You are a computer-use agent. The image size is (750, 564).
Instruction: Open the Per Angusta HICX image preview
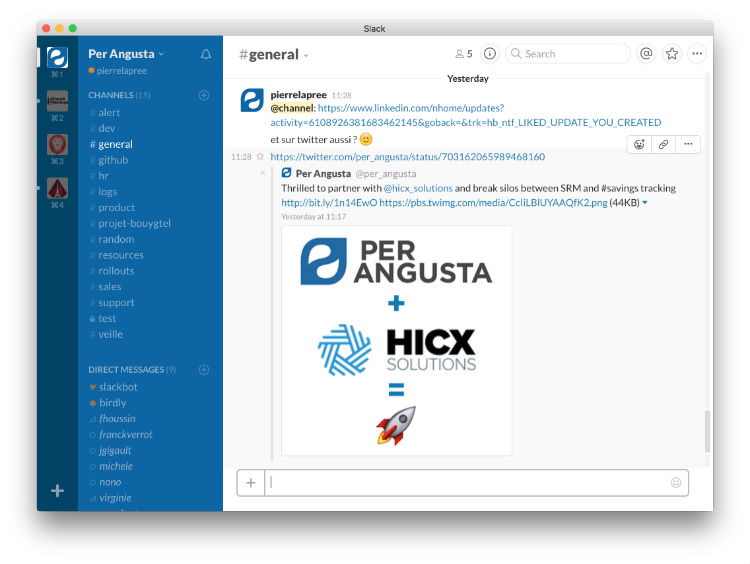pyautogui.click(x=397, y=340)
